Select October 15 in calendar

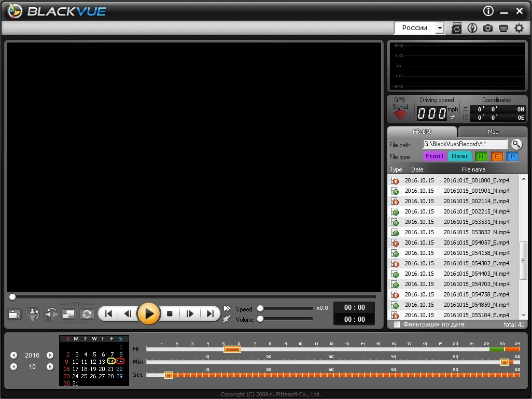pos(120,362)
